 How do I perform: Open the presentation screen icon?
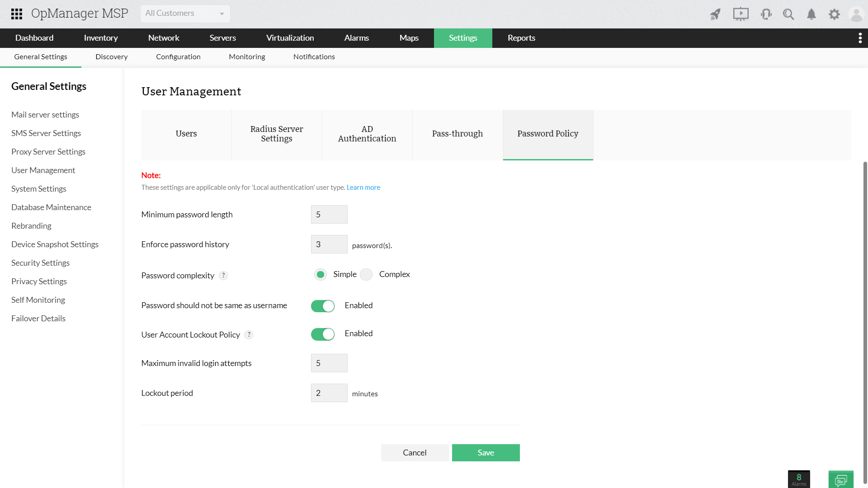click(x=741, y=14)
